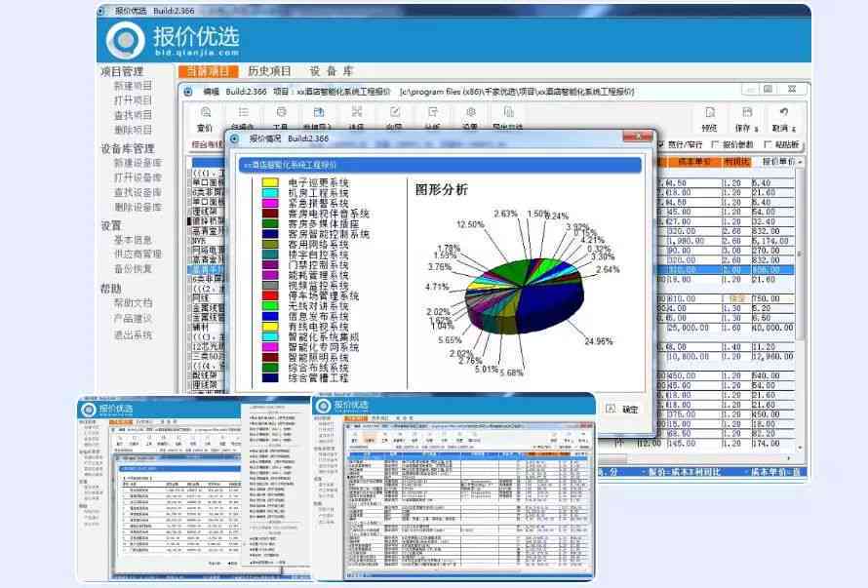Click the icon beside the 确定 button
The image size is (868, 588).
[610, 409]
